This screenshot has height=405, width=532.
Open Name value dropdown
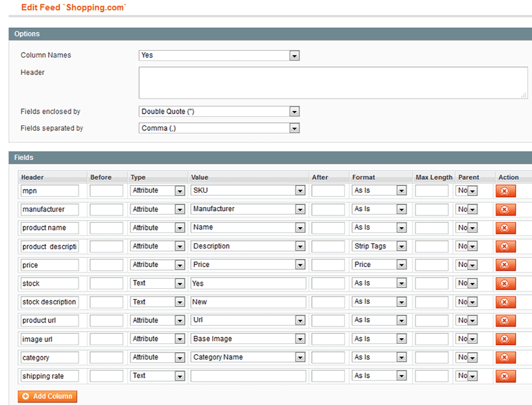(248, 227)
